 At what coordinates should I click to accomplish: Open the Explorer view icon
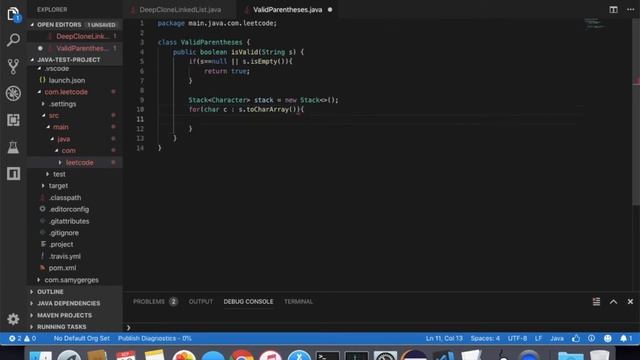[x=13, y=14]
